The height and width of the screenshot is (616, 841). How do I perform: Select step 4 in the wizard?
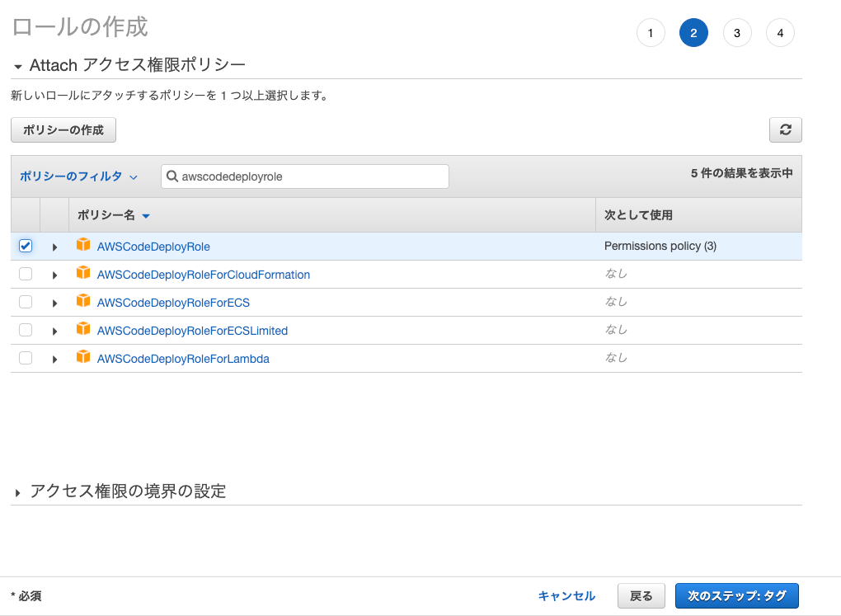[780, 32]
